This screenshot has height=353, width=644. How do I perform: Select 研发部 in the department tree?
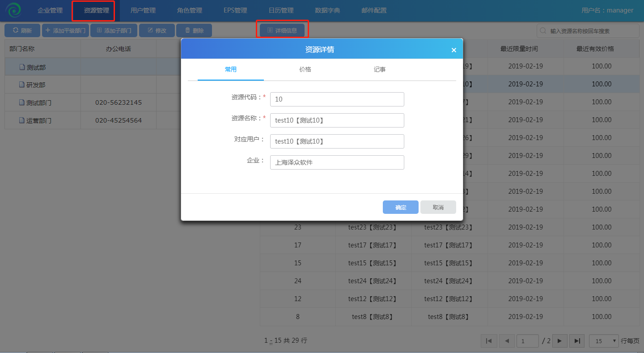(x=36, y=85)
